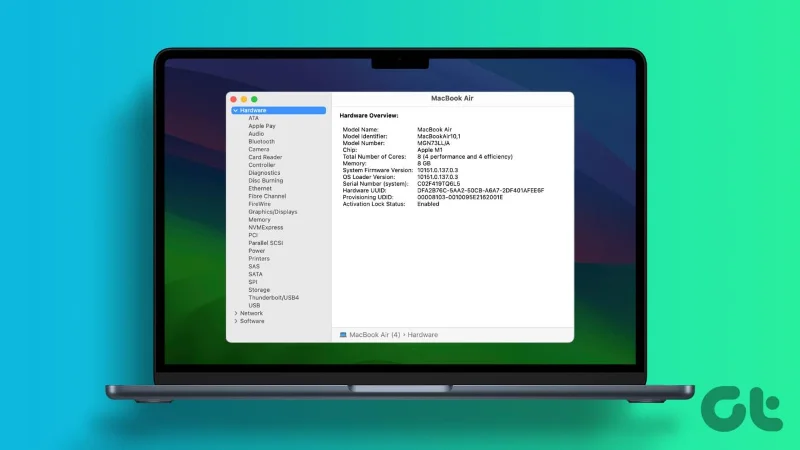This screenshot has height=450, width=800.
Task: Collapse the Hardware tree section
Action: [235, 110]
